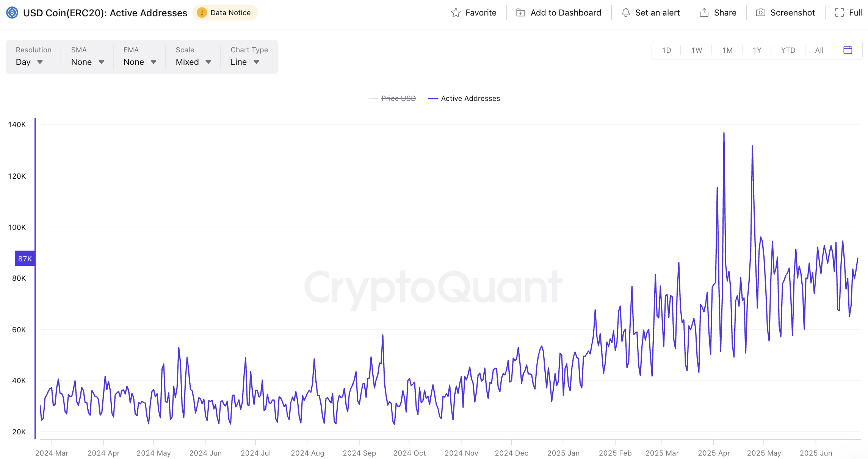The height and width of the screenshot is (459, 868).
Task: Switch to the All range tab
Action: tap(819, 50)
